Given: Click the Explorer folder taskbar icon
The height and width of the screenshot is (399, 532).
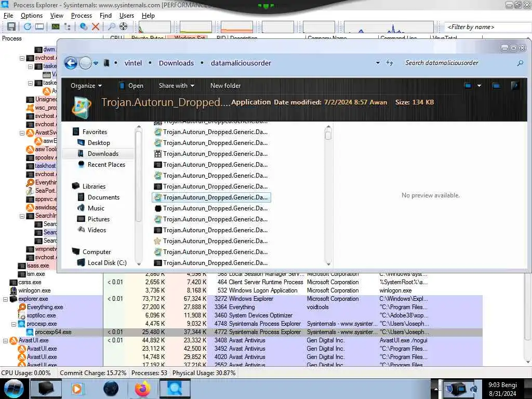Looking at the screenshot, I should 46,389.
